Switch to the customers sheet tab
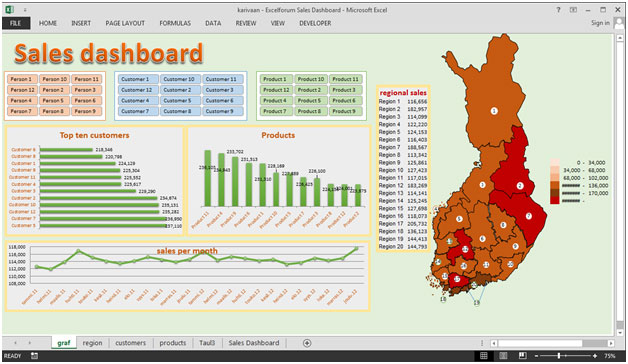628x364 pixels. click(131, 343)
